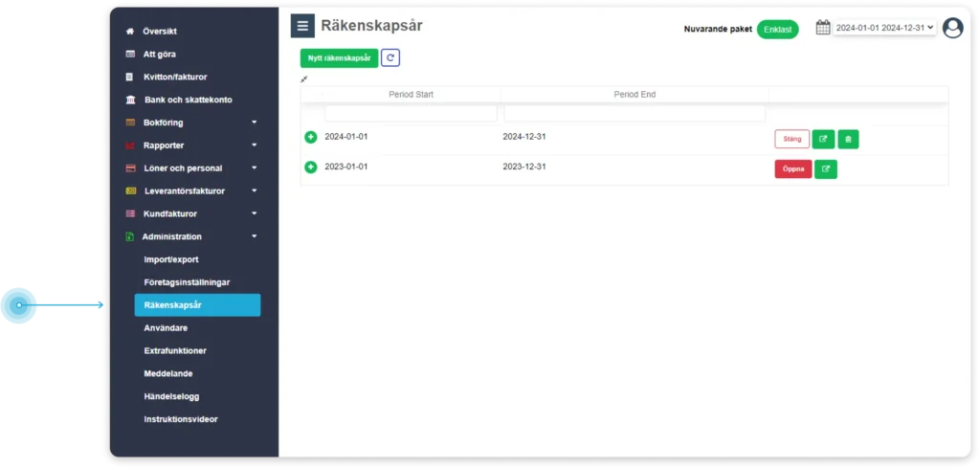Viewport: 980px width, 469px height.
Task: Expand the Löner och personal arrow
Action: (254, 168)
